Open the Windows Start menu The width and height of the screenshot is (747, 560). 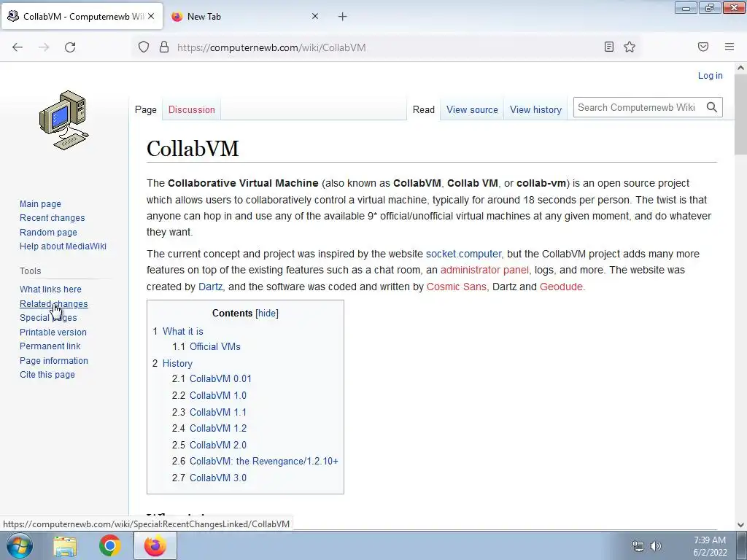[x=19, y=545]
